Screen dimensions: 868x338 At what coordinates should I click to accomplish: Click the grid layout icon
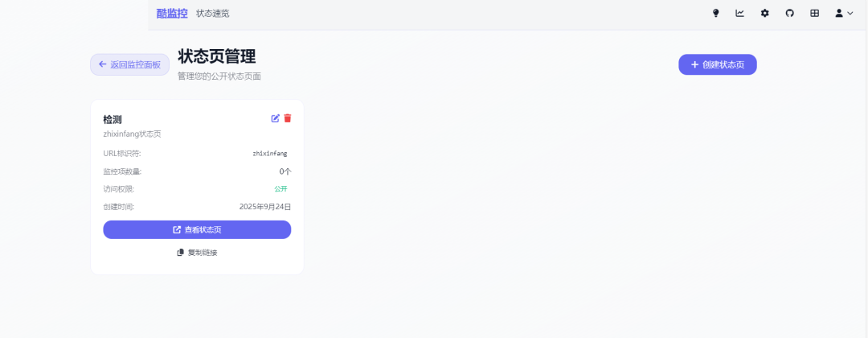[x=814, y=14]
